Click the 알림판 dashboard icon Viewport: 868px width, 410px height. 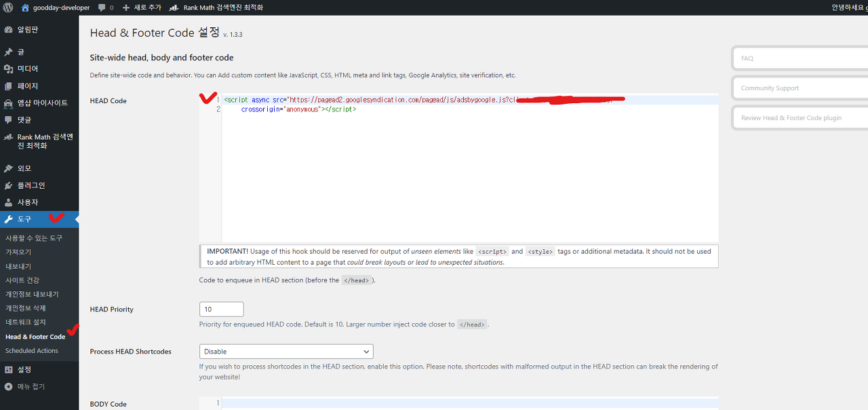8,30
